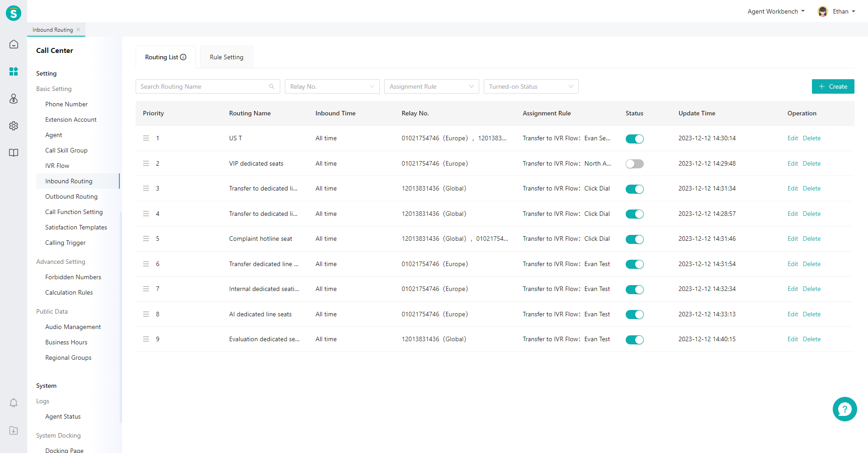Image resolution: width=868 pixels, height=453 pixels.
Task: Toggle Internal dedicated seating status switch
Action: tap(634, 290)
